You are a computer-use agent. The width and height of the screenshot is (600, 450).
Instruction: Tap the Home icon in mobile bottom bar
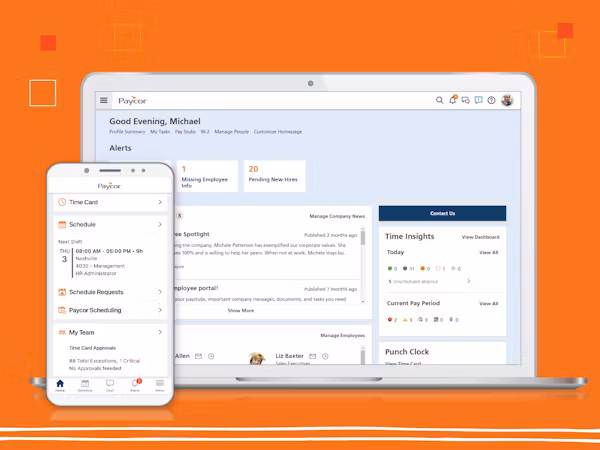pyautogui.click(x=60, y=385)
